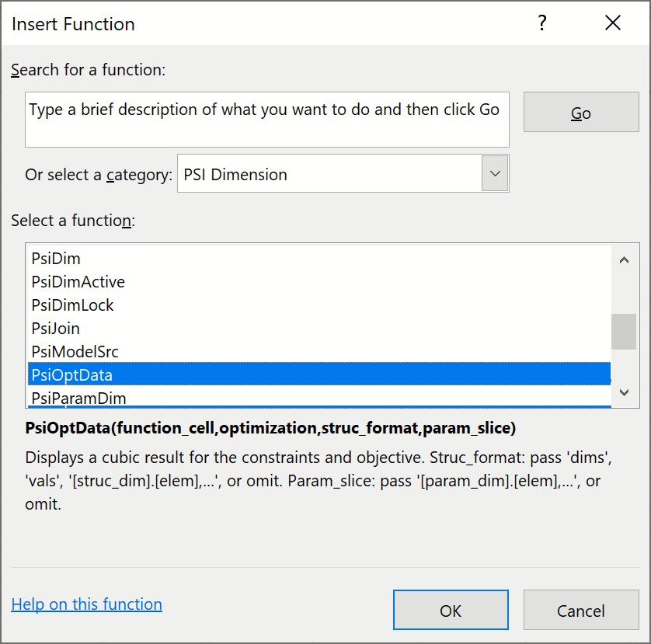Click the function list scroll up arrow
The height and width of the screenshot is (644, 651).
(623, 260)
